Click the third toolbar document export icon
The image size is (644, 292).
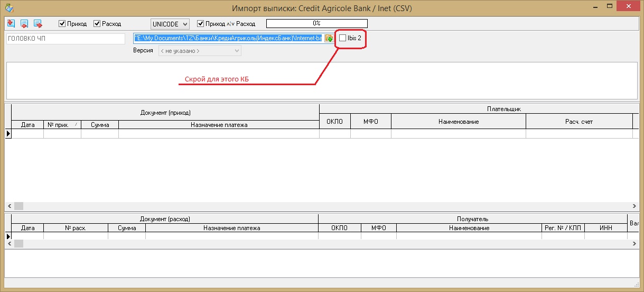coord(38,24)
